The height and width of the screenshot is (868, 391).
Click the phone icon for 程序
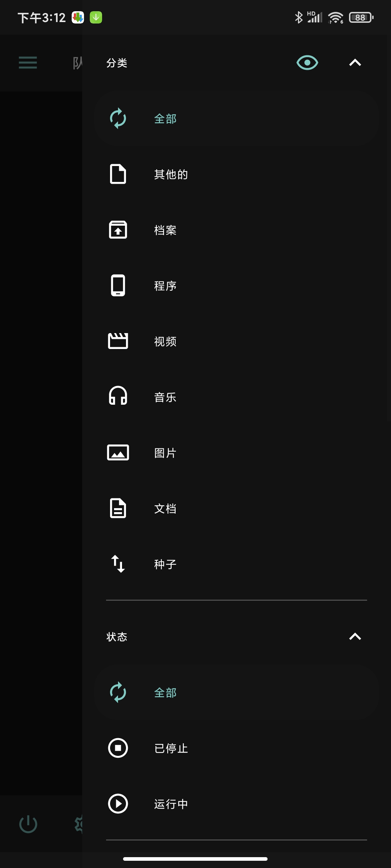[118, 285]
